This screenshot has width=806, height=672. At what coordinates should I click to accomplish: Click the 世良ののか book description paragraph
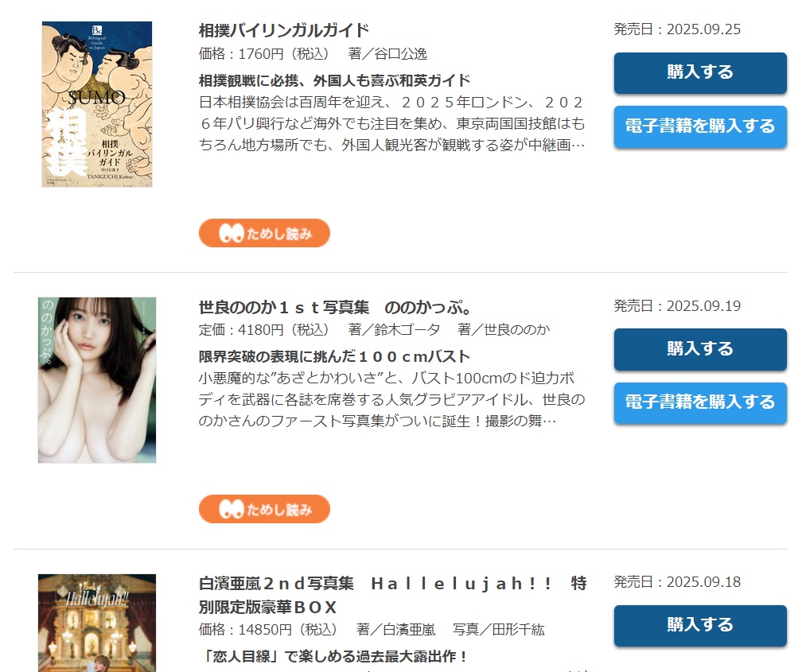coord(391,400)
